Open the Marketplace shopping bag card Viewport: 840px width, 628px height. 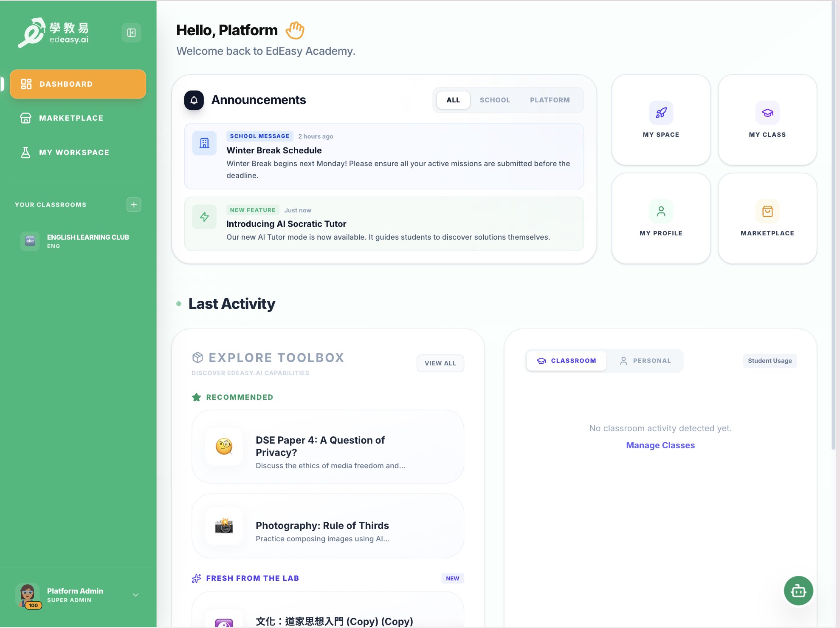click(767, 218)
